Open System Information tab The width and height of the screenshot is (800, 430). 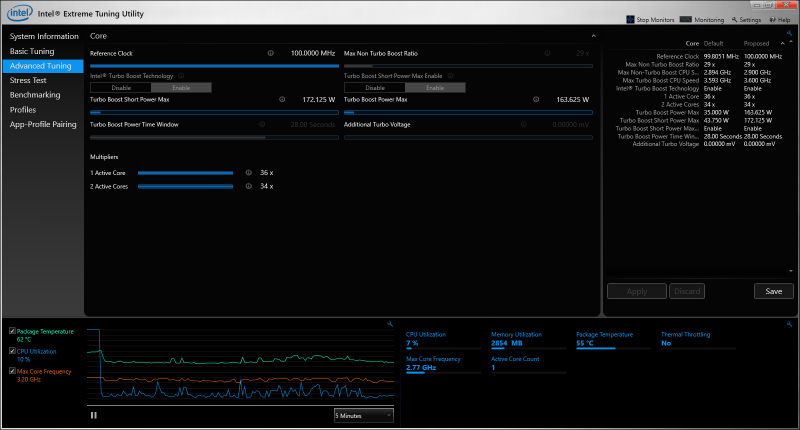(x=44, y=36)
